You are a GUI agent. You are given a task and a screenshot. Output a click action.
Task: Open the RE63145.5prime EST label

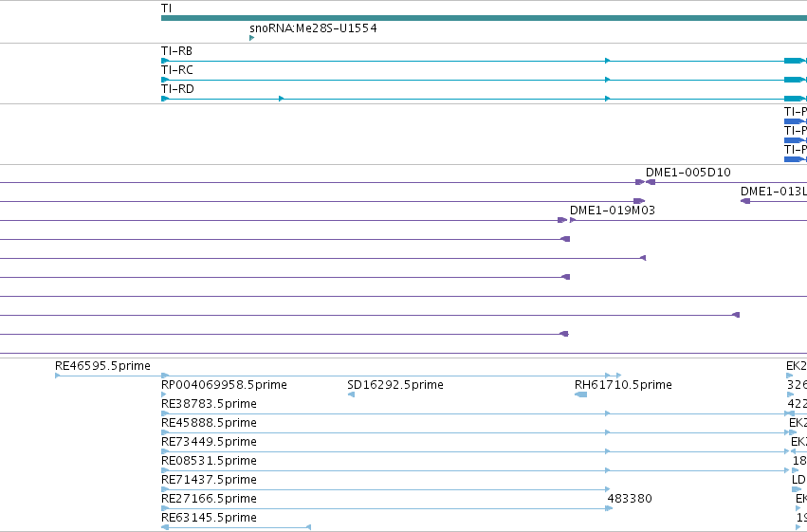[x=209, y=518]
